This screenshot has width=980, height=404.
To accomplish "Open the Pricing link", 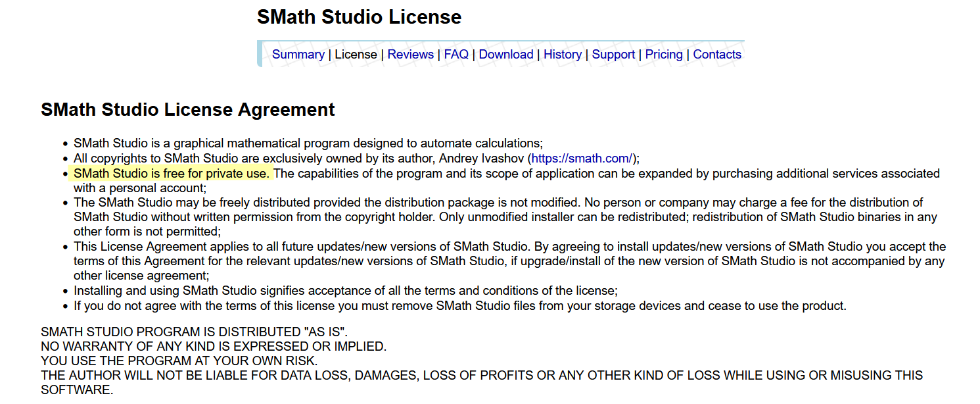I will 664,55.
